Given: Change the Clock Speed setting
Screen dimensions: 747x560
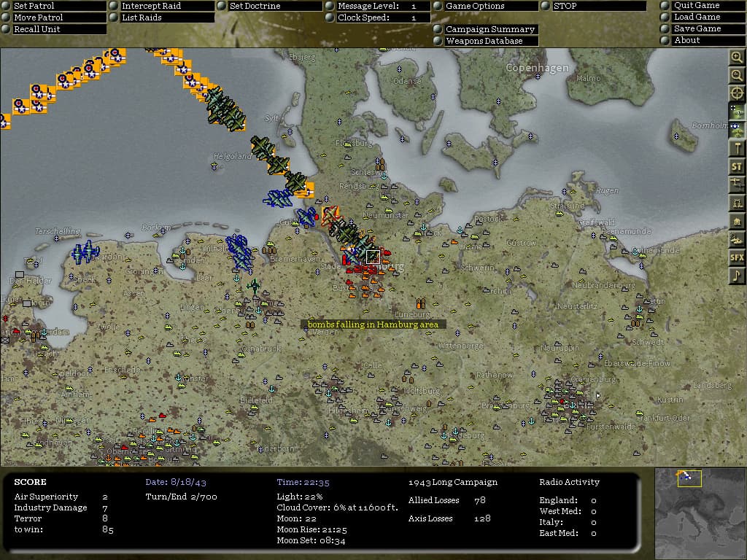Looking at the screenshot, I should 379,17.
